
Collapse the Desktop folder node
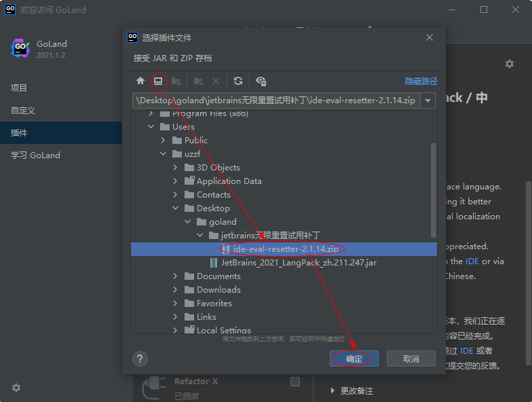(175, 208)
